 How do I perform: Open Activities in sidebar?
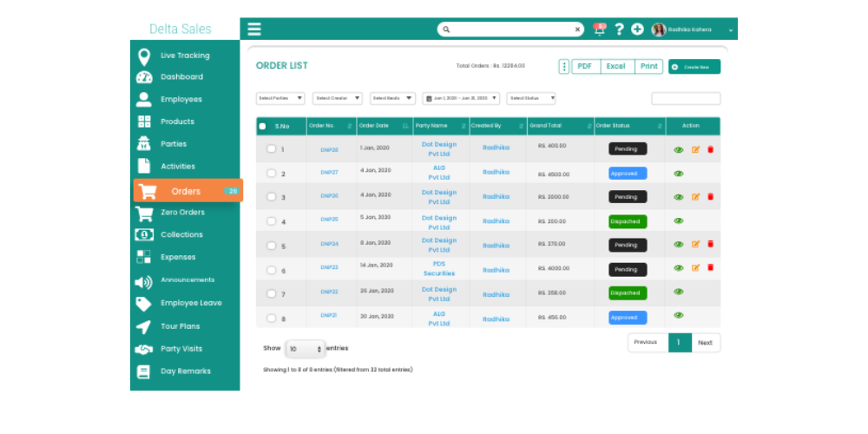click(x=178, y=167)
